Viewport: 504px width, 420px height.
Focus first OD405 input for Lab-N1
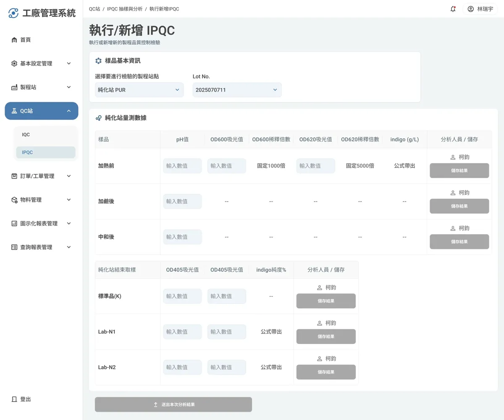point(182,332)
